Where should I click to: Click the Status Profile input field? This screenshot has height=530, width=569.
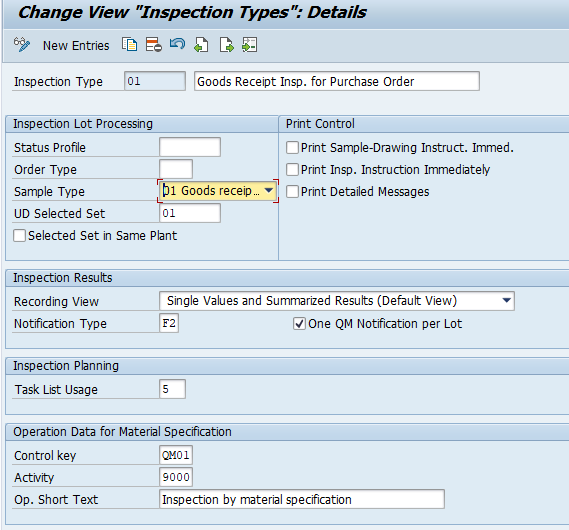click(x=190, y=147)
